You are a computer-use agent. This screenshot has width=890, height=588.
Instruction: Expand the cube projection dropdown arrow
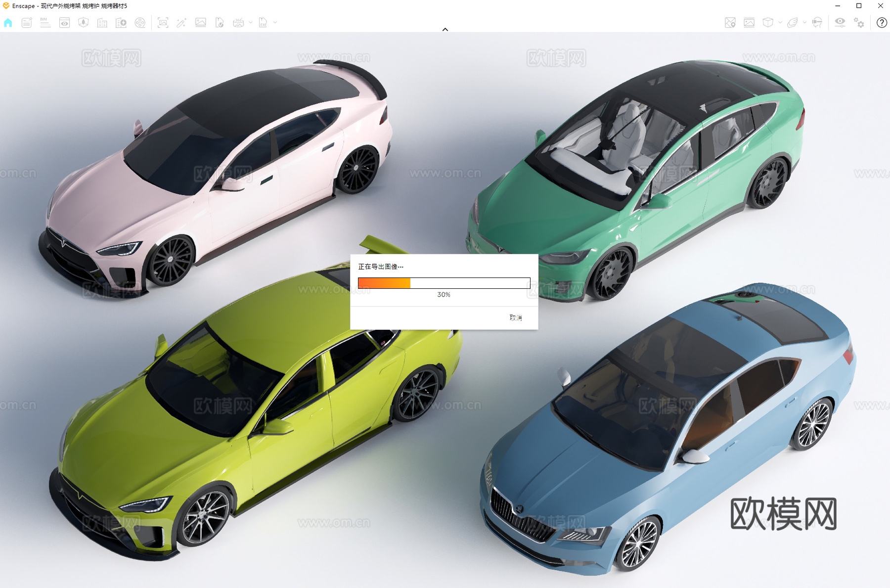click(x=780, y=23)
